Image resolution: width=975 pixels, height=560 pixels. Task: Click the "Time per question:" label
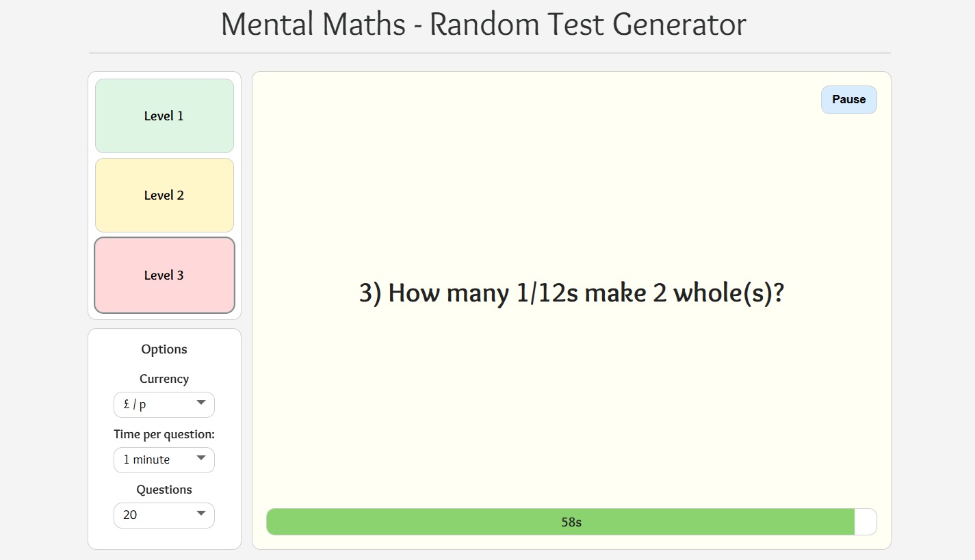[x=164, y=434]
